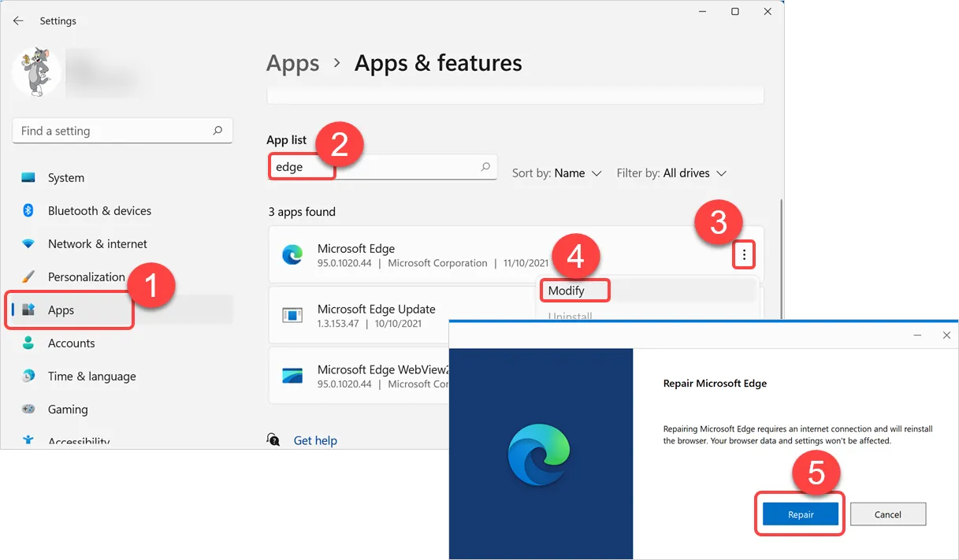Click the Microsoft Edge app icon
The image size is (959, 560).
(292, 255)
